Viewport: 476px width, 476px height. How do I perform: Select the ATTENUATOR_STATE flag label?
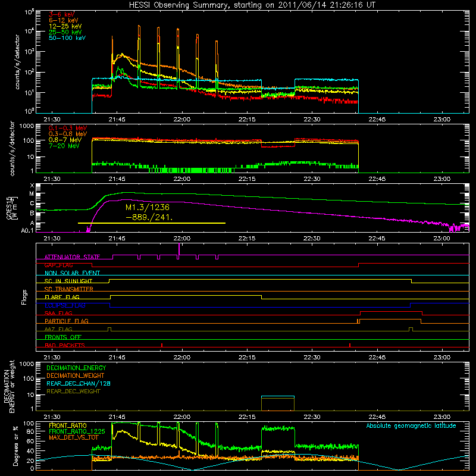pos(72,257)
